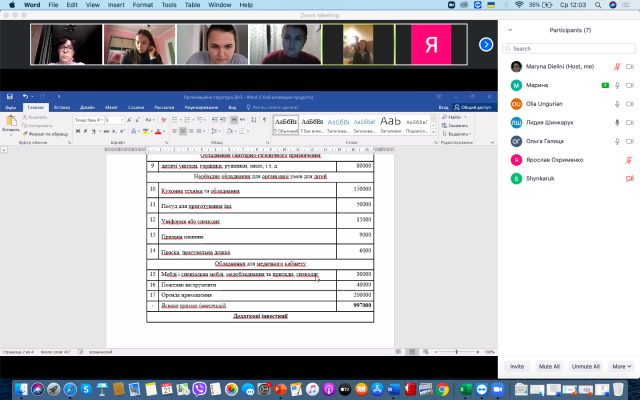Open Google Chrome from the Dock

pos(442,389)
